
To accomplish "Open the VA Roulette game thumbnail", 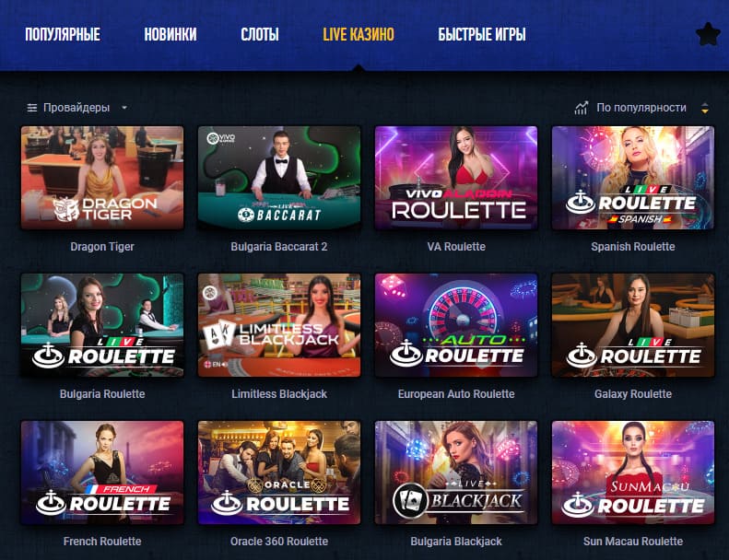I will click(x=456, y=178).
